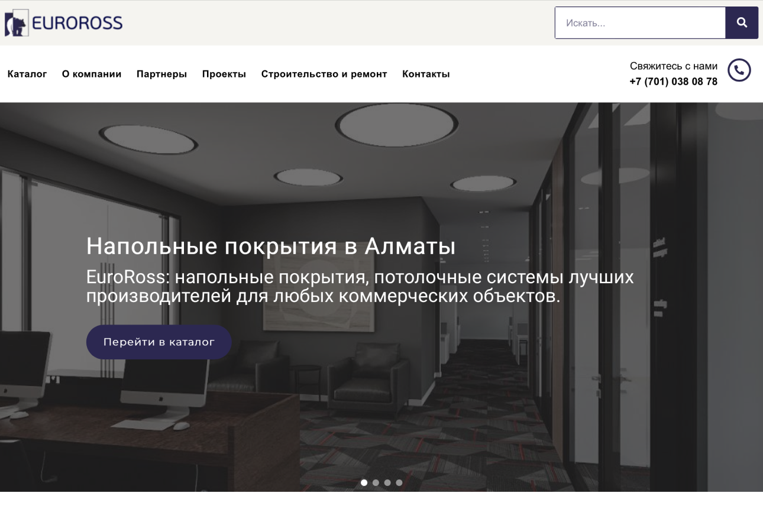Switch to the second slide dot
Image resolution: width=763 pixels, height=532 pixels.
click(376, 482)
